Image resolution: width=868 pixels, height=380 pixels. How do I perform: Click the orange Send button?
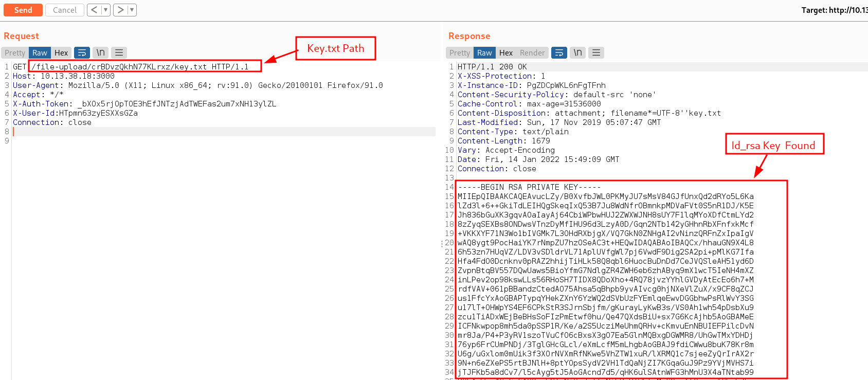click(23, 10)
